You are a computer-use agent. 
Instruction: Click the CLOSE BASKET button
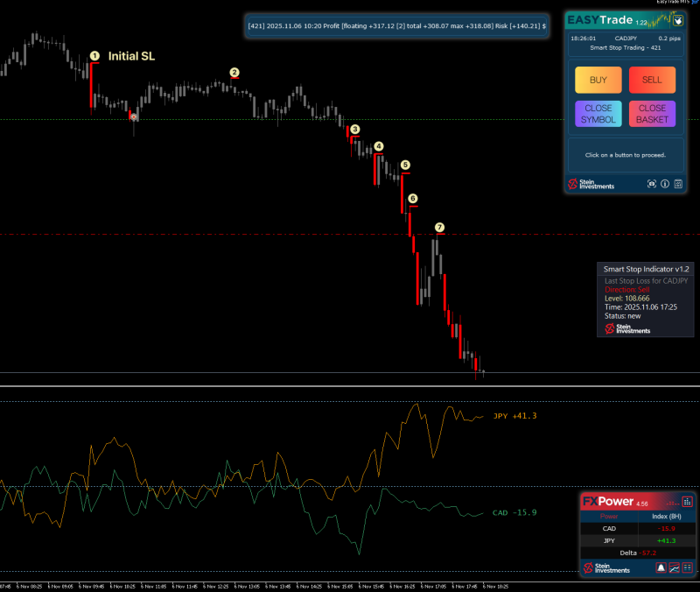click(x=652, y=113)
